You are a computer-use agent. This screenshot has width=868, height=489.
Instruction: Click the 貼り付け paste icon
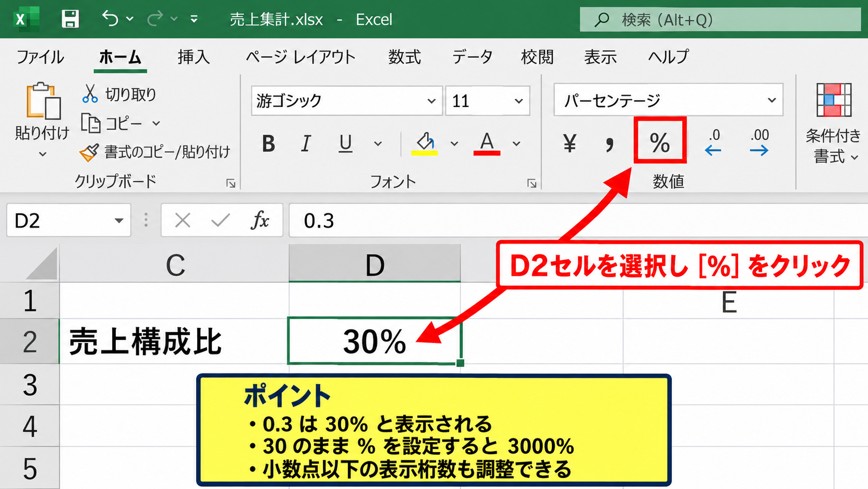(43, 101)
